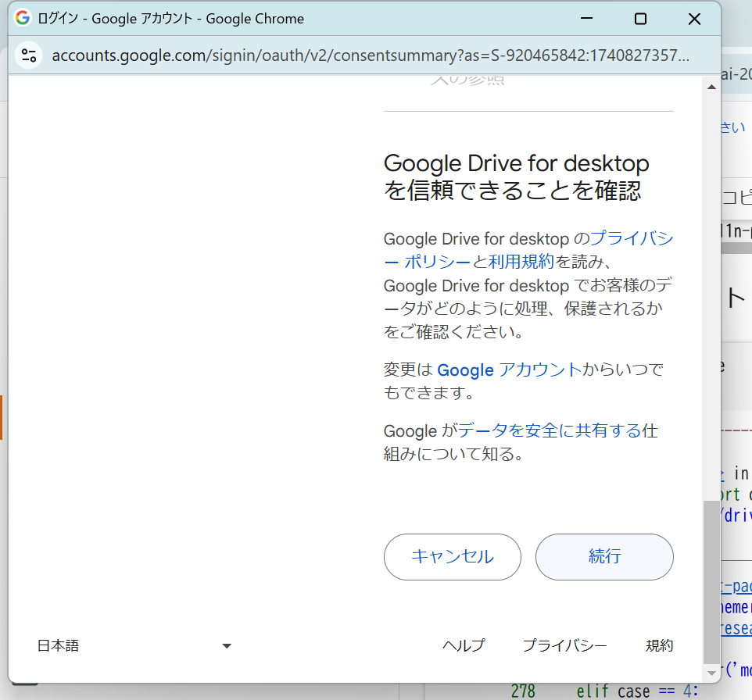Click the scrollbar up arrow
The width and height of the screenshot is (752, 700).
[711, 87]
